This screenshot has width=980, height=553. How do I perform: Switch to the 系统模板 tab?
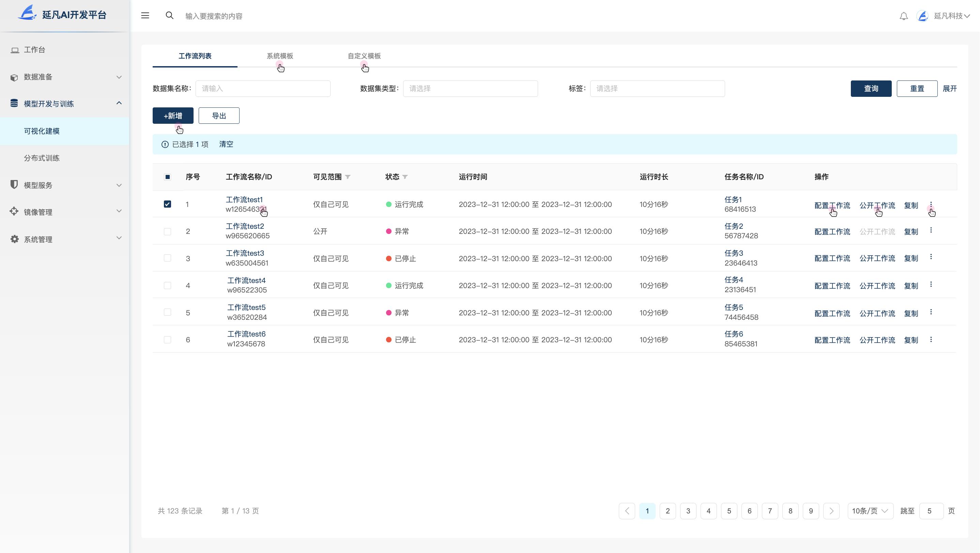(x=280, y=56)
